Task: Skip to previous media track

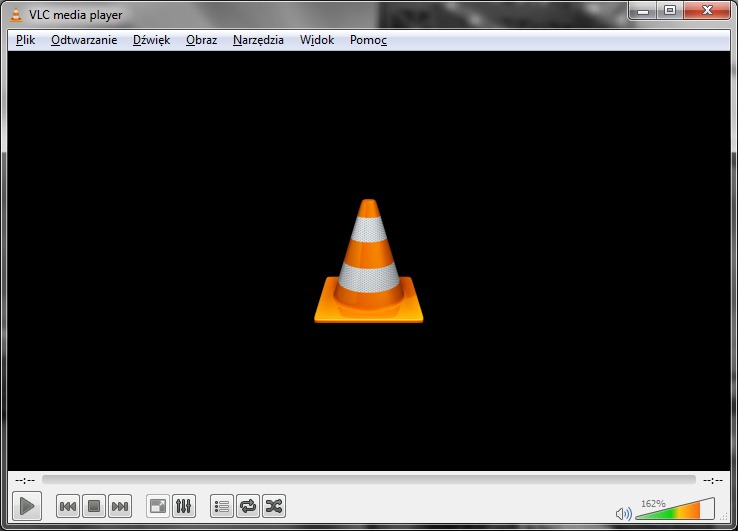Action: point(68,506)
